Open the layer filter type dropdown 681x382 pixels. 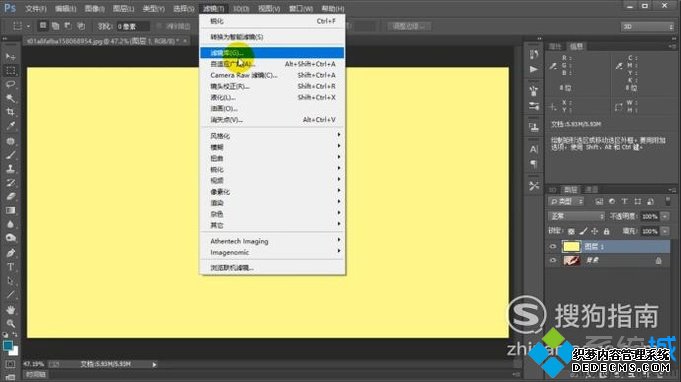(x=566, y=201)
